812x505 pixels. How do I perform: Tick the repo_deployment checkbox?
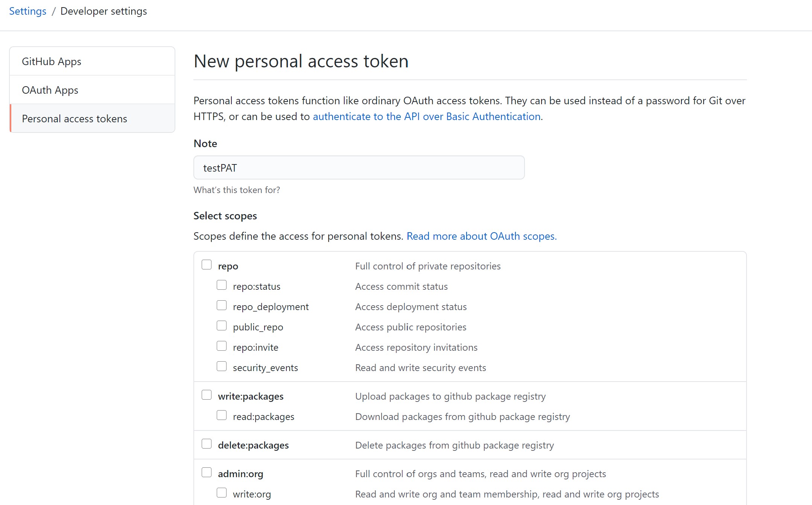pos(222,306)
